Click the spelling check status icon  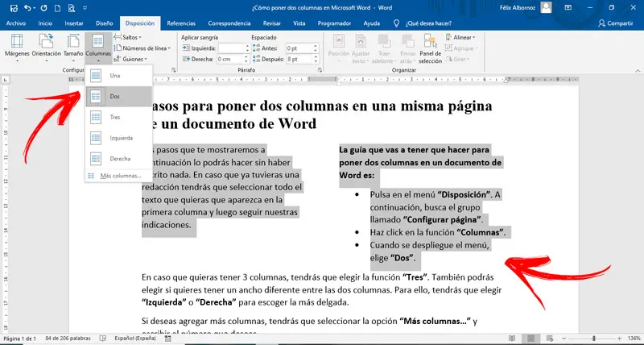[103, 339]
